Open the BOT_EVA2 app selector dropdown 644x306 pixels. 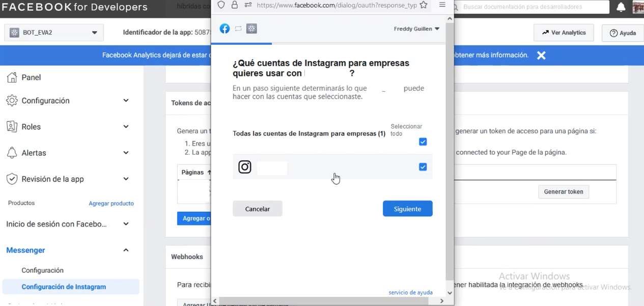(54, 33)
